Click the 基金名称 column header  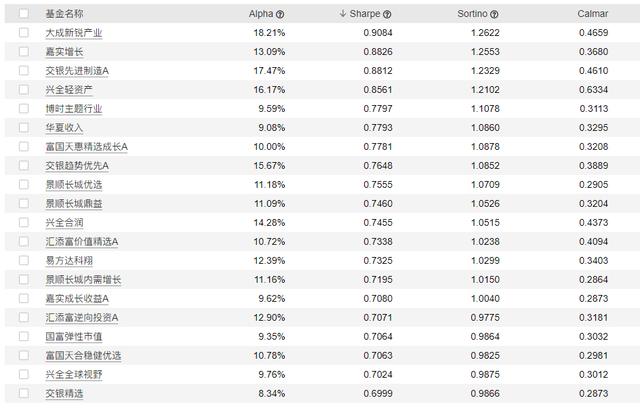65,14
